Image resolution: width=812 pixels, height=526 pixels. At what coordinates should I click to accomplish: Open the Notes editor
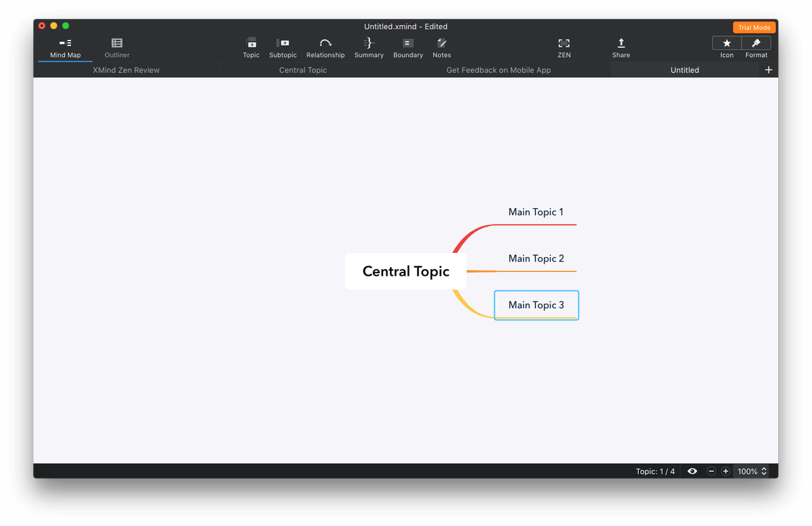click(442, 47)
